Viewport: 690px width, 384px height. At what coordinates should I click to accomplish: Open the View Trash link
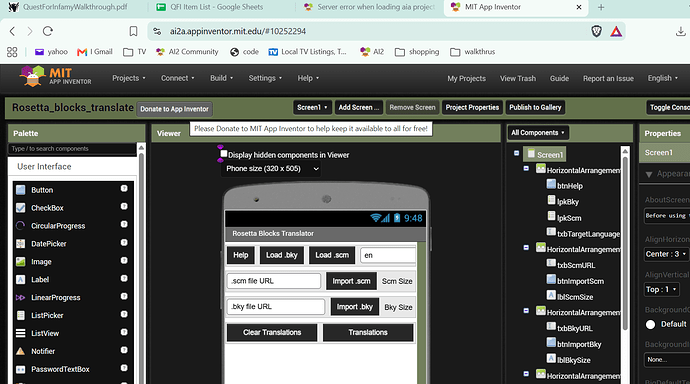tap(518, 78)
